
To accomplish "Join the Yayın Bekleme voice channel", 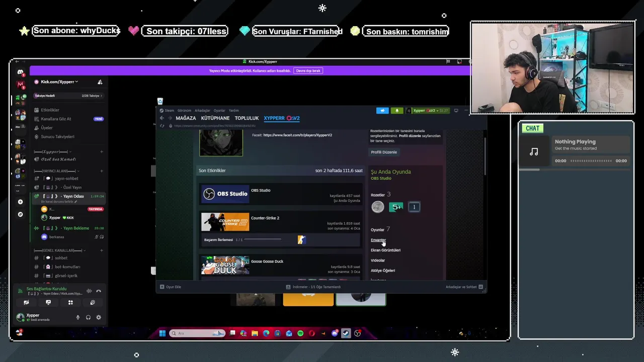I will [68, 228].
